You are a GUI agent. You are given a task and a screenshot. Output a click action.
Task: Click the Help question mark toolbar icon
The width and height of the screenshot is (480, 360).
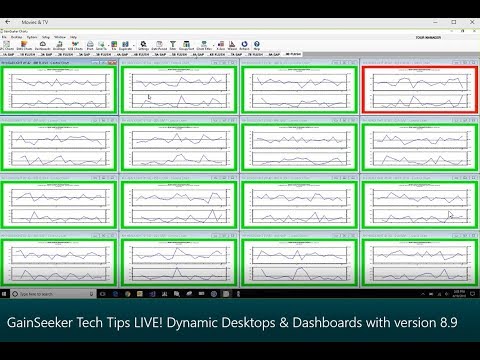(257, 46)
